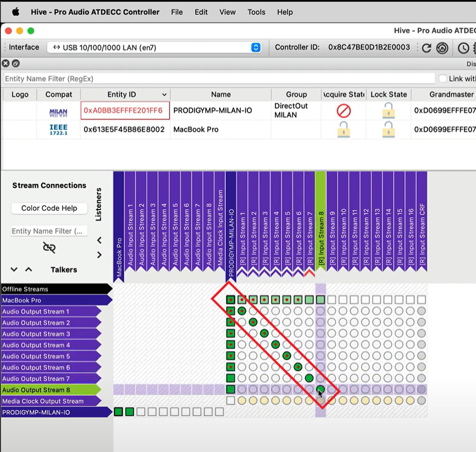Click the round close icon above the filter
Image resolution: width=476 pixels, height=452 pixels.
[x=5, y=63]
